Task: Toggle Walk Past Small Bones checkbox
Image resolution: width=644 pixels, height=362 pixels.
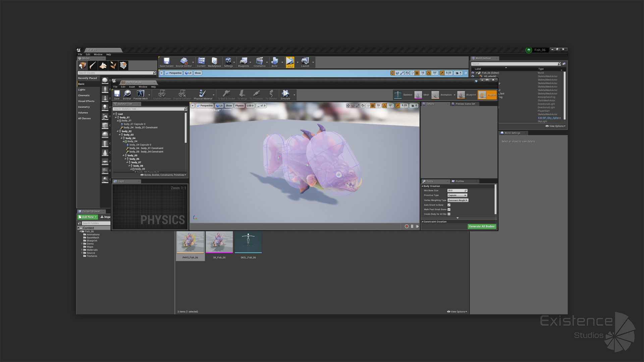Action: click(449, 209)
